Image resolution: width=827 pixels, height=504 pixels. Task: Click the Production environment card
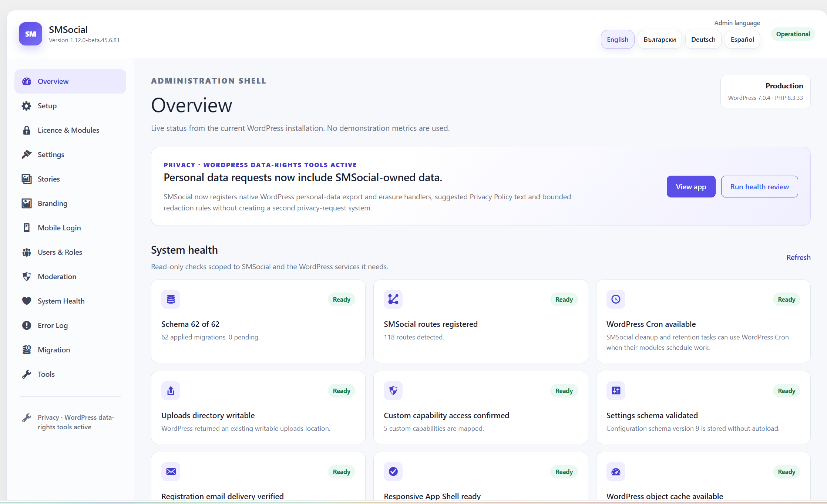click(x=765, y=91)
